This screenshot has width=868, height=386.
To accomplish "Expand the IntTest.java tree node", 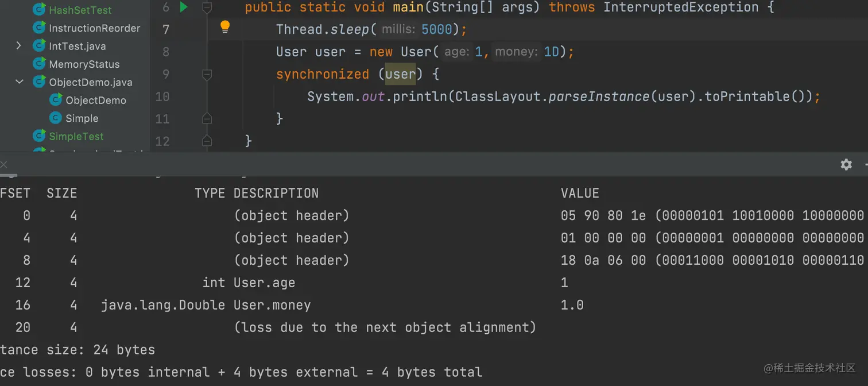I will (x=19, y=46).
